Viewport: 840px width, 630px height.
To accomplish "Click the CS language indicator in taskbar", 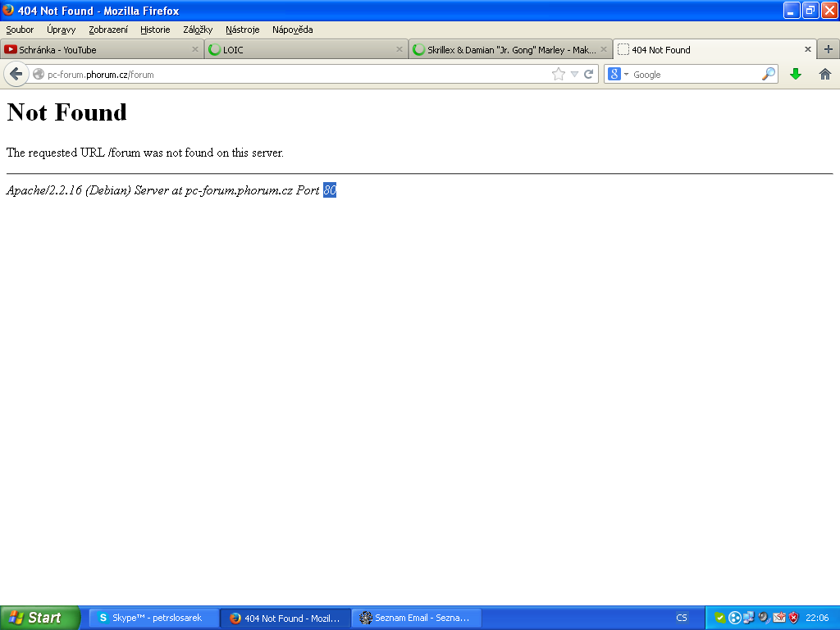I will point(682,618).
